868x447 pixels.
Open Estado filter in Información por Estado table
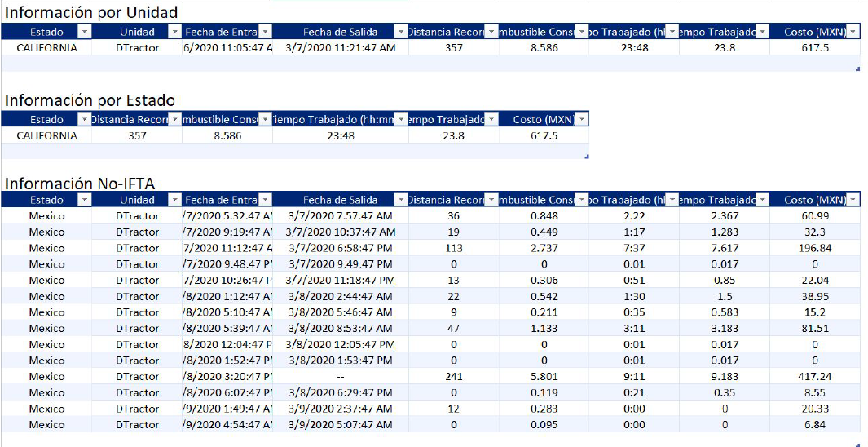coord(84,119)
